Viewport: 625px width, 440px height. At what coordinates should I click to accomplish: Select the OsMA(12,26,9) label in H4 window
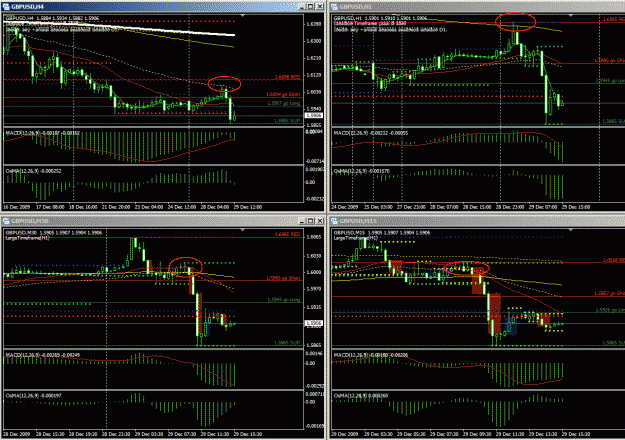point(33,171)
